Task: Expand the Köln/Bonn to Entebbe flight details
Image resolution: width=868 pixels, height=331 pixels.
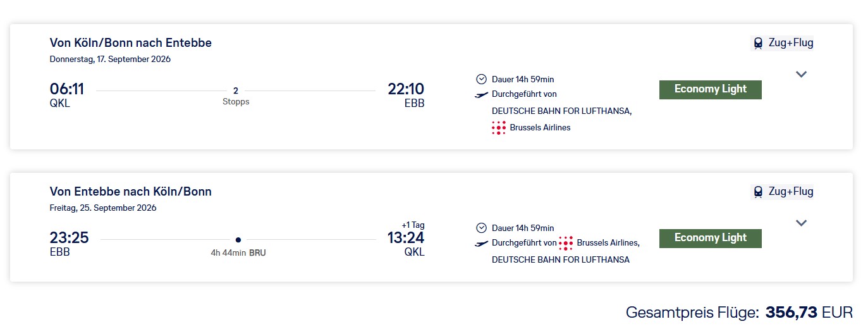Action: point(801,74)
